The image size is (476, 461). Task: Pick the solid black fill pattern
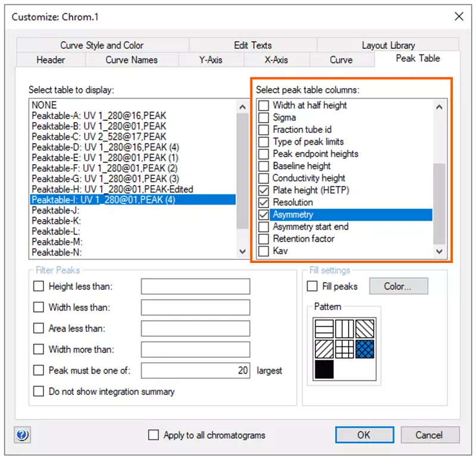325,369
